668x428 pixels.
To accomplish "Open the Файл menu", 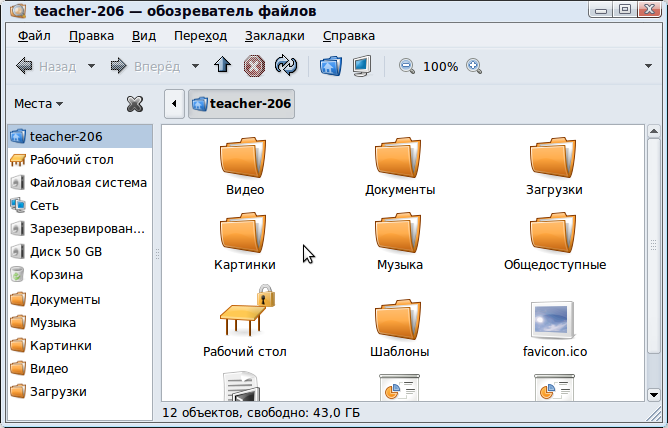I will pos(34,36).
